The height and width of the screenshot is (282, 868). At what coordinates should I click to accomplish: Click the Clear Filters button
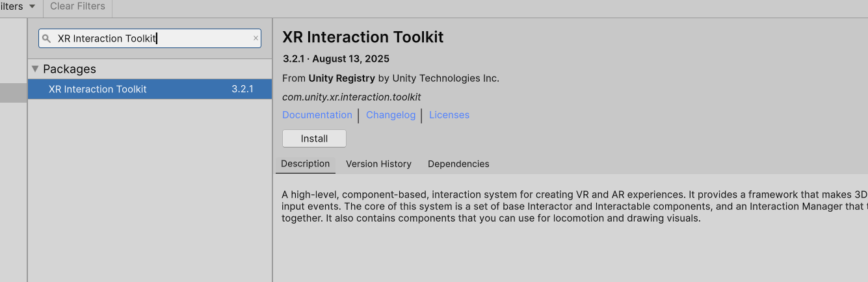click(x=77, y=6)
